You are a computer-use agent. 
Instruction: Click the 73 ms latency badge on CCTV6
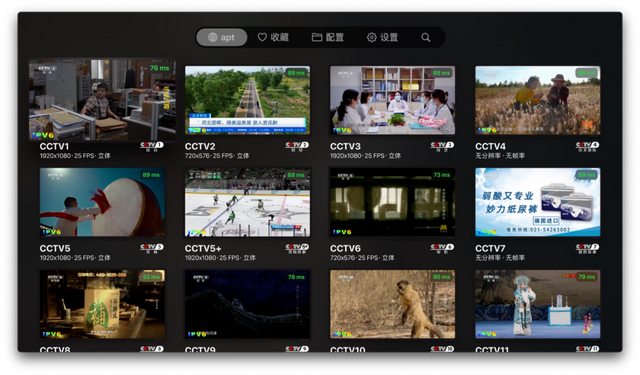(x=442, y=175)
